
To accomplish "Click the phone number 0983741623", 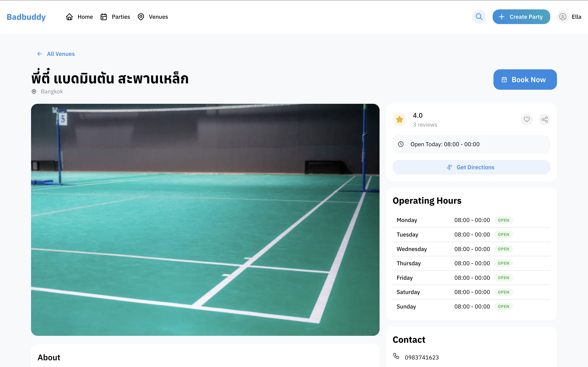I will (422, 358).
